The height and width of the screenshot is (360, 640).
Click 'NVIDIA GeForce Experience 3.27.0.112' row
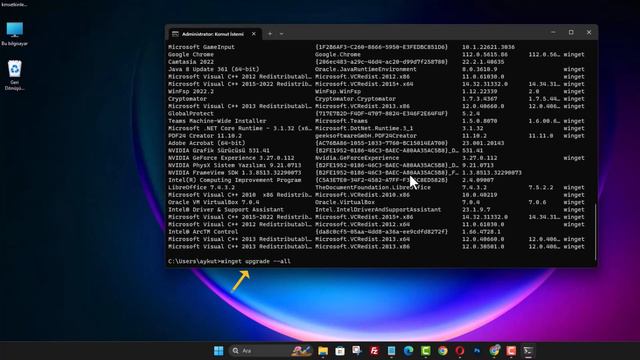pos(231,158)
